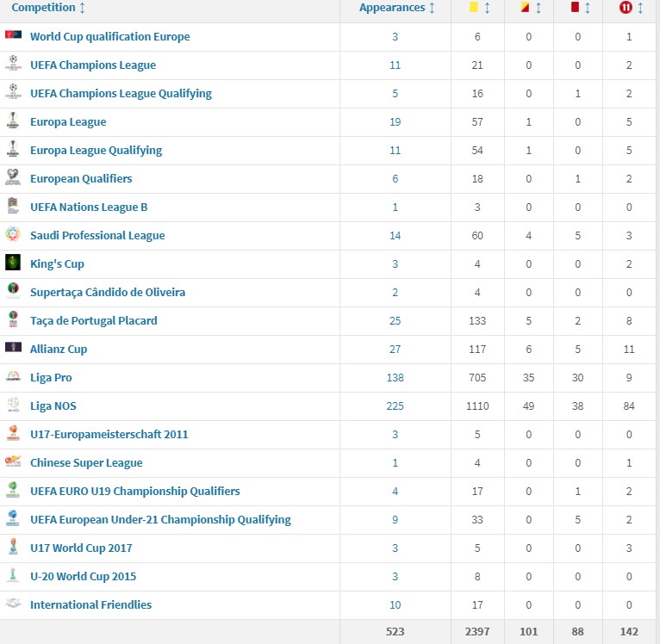Click the Taça de Portugal Placard icon
Screen dimensions: 660x644
[x=13, y=319]
